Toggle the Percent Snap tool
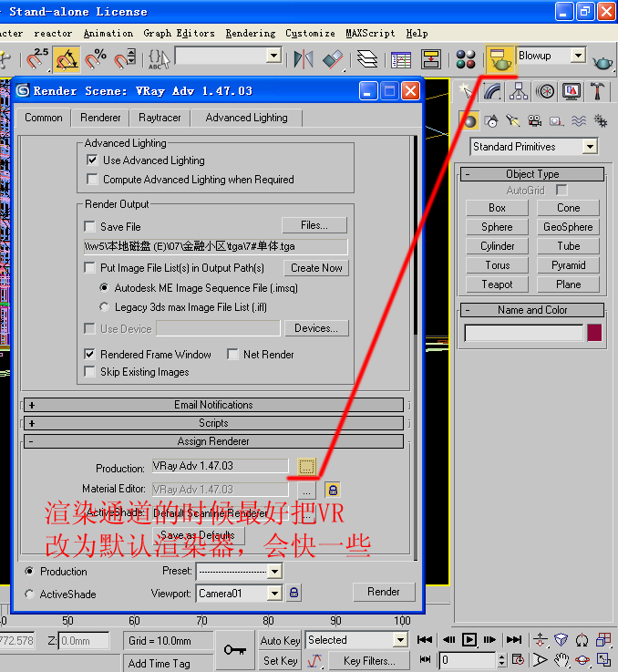Viewport: 618px width, 672px height. click(95, 58)
